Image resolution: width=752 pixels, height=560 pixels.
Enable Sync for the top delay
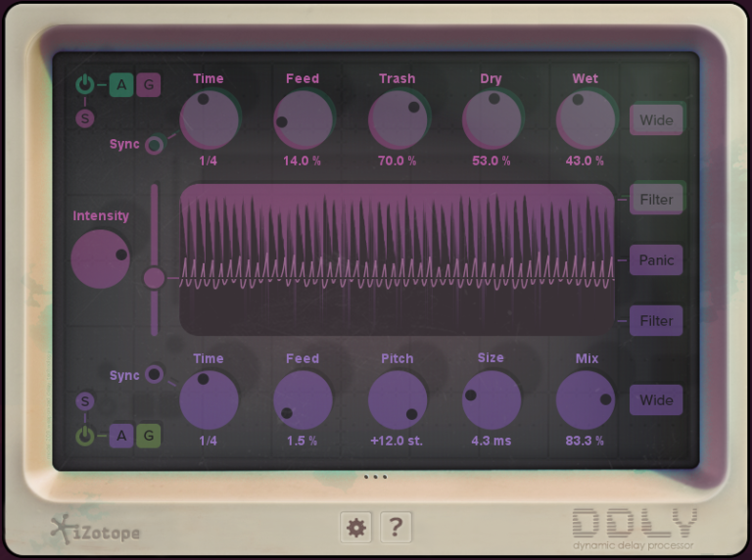coord(154,146)
